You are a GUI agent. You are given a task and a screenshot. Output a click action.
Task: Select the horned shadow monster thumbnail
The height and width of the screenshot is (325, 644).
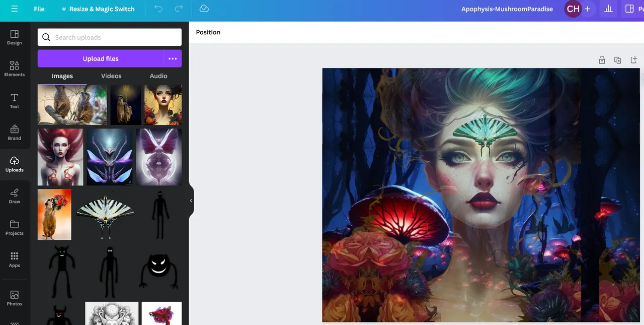(x=62, y=271)
